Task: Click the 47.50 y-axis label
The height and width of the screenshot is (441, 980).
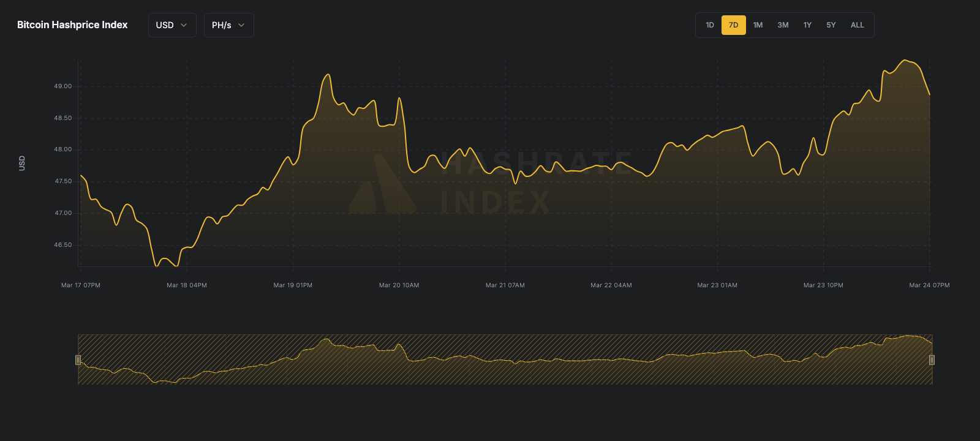Action: pos(63,181)
